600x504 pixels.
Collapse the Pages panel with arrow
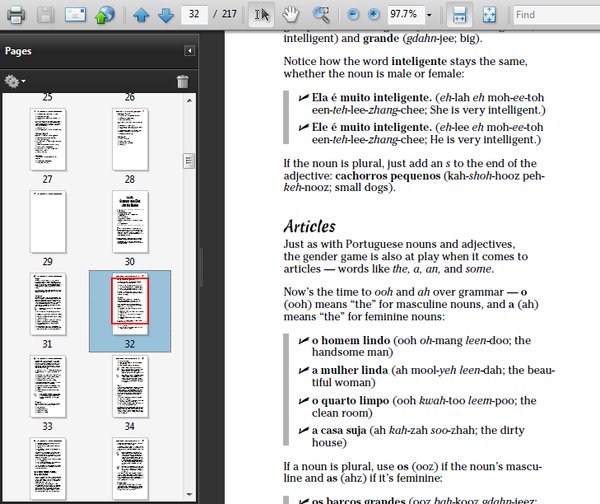pos(189,50)
